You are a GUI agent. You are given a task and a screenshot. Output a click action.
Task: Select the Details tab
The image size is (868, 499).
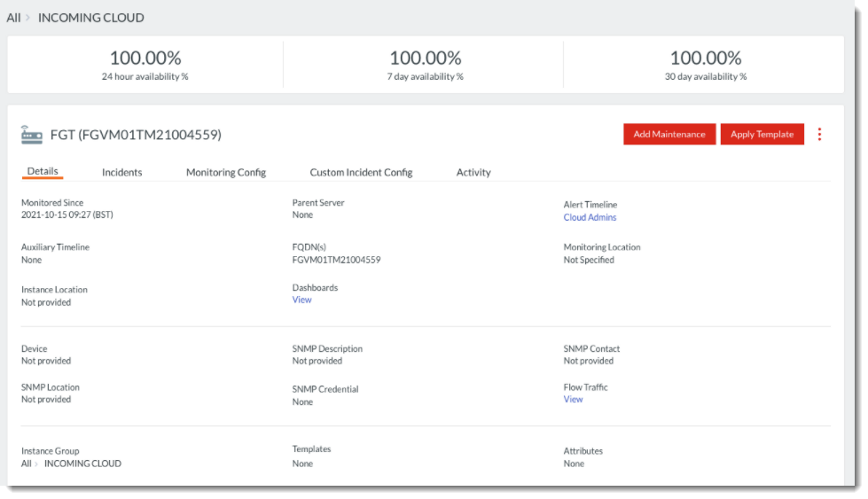coord(43,172)
